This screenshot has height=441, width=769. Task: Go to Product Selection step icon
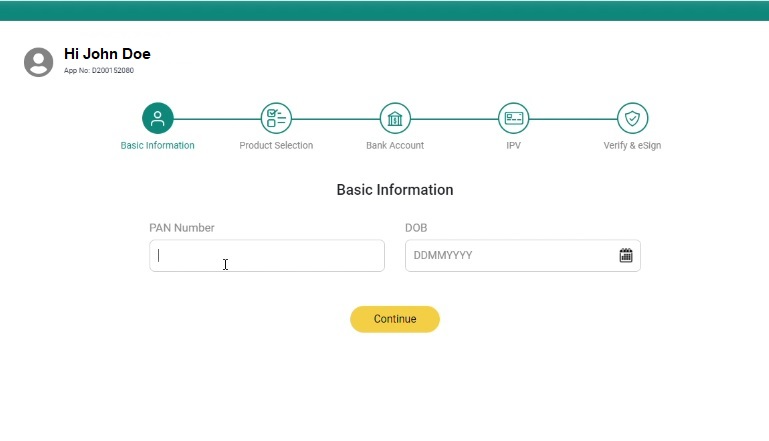(x=276, y=118)
